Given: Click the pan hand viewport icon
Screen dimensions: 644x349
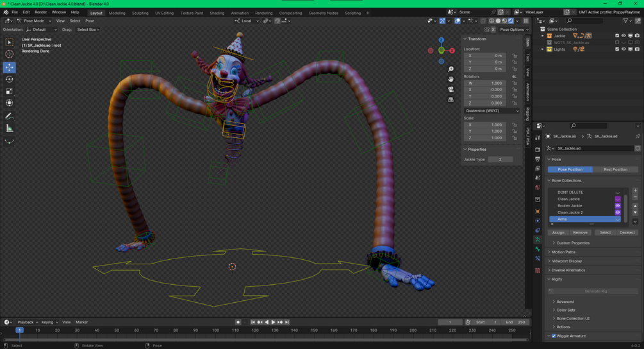Looking at the screenshot, I should point(450,79).
